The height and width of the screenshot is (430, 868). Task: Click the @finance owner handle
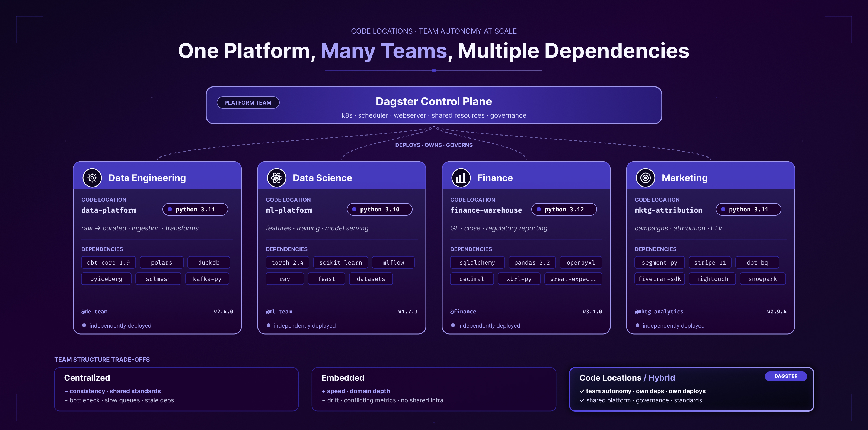(x=463, y=312)
